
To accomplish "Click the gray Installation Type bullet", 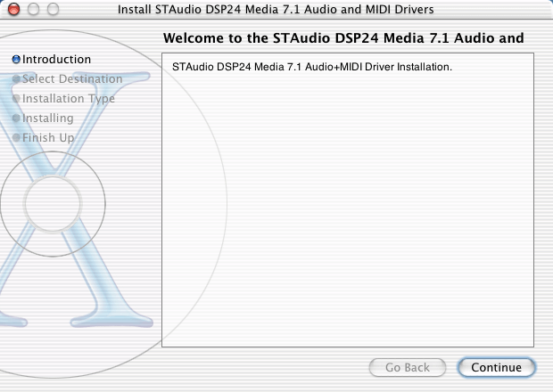I will [16, 99].
